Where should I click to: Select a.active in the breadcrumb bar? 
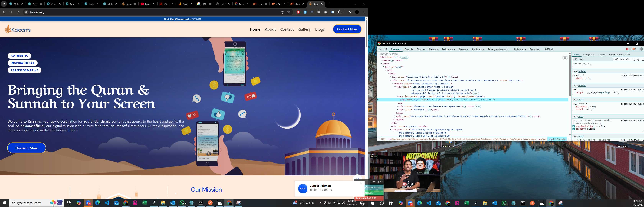[542, 139]
